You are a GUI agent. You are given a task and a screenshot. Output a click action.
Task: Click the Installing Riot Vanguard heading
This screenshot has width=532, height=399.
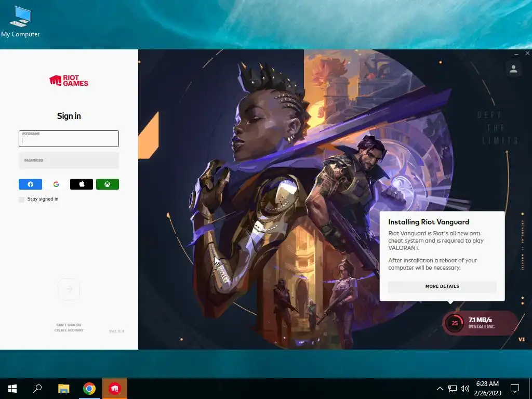429,222
